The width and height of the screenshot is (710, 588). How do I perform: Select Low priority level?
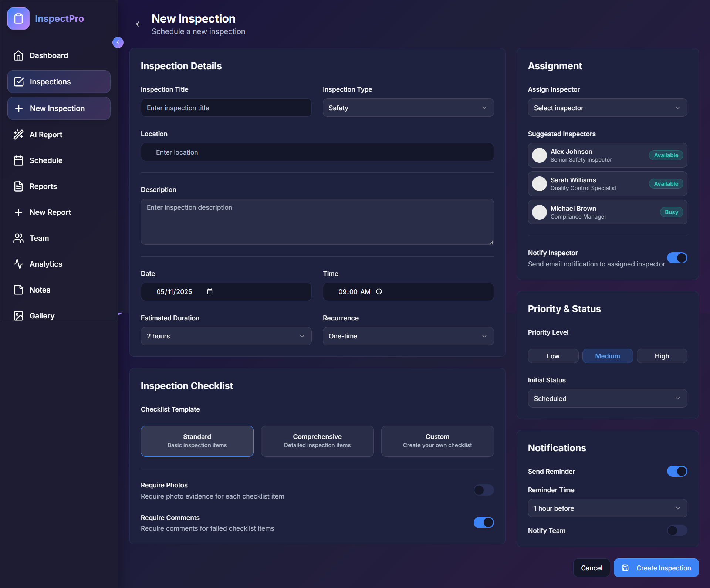click(x=553, y=356)
